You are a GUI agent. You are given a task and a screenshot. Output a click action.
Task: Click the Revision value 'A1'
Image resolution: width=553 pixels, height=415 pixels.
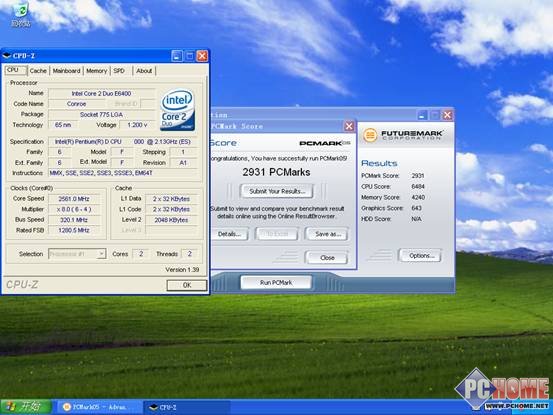pos(183,163)
